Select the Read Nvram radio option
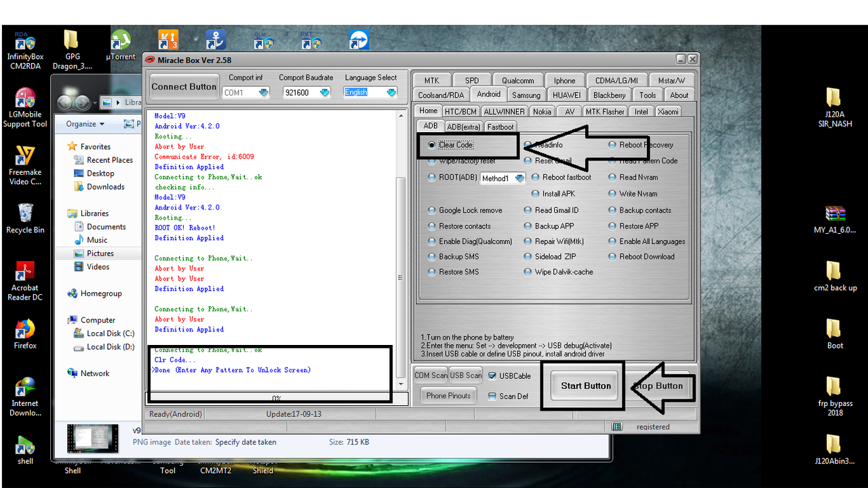 pyautogui.click(x=612, y=178)
